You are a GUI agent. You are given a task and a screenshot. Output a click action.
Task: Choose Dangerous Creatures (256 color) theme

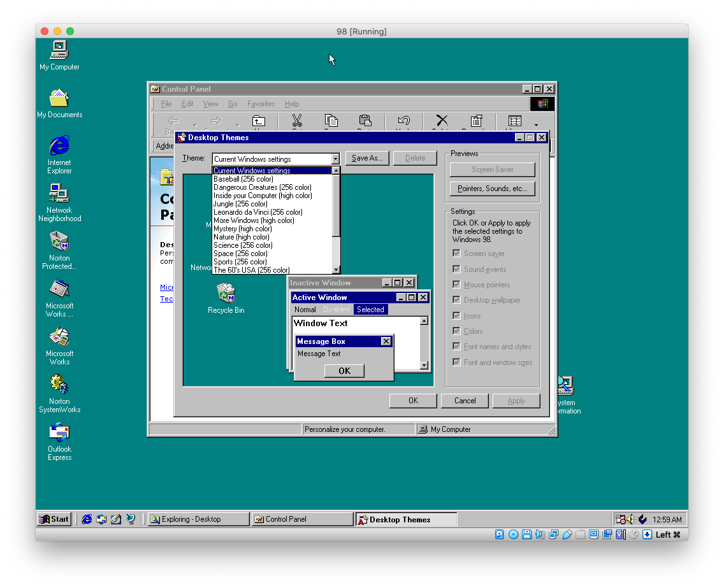point(271,187)
